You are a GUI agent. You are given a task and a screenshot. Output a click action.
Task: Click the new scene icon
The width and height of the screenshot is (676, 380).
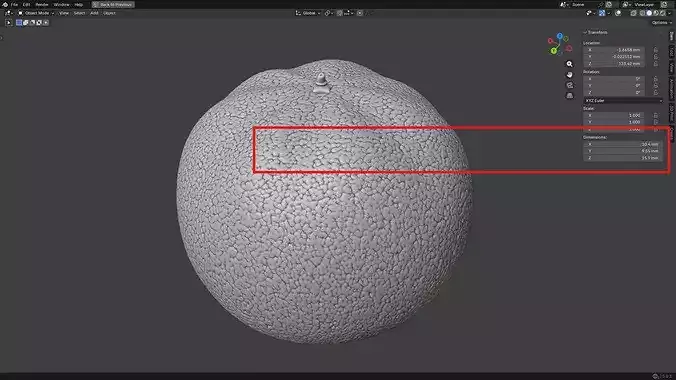tap(609, 4)
